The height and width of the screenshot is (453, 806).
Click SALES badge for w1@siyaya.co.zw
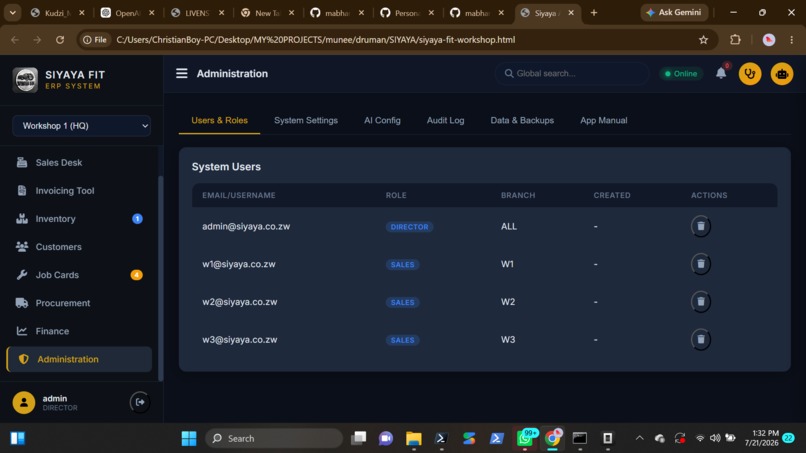click(402, 265)
